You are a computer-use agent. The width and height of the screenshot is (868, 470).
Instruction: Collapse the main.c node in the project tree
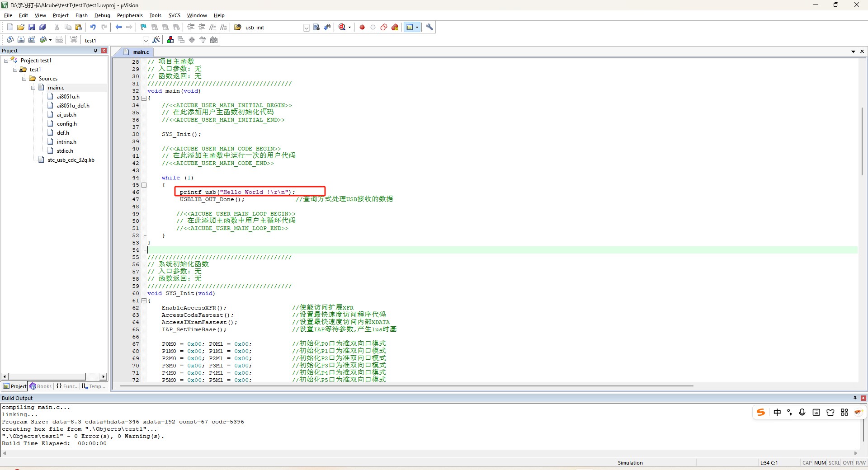33,88
